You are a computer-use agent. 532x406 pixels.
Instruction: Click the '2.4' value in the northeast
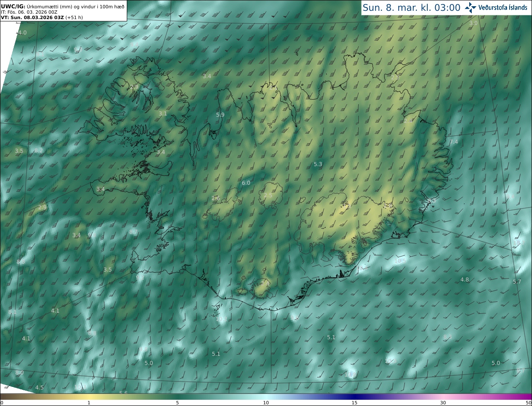(408, 121)
